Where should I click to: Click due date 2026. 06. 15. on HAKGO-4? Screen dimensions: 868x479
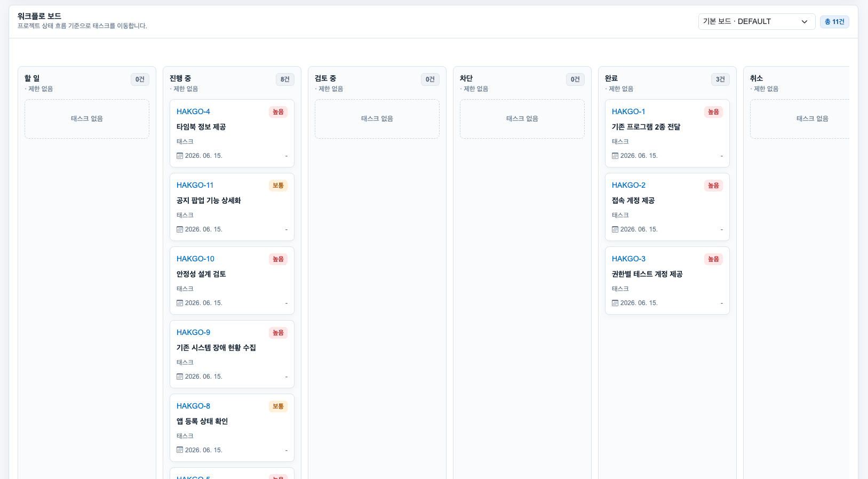point(204,156)
